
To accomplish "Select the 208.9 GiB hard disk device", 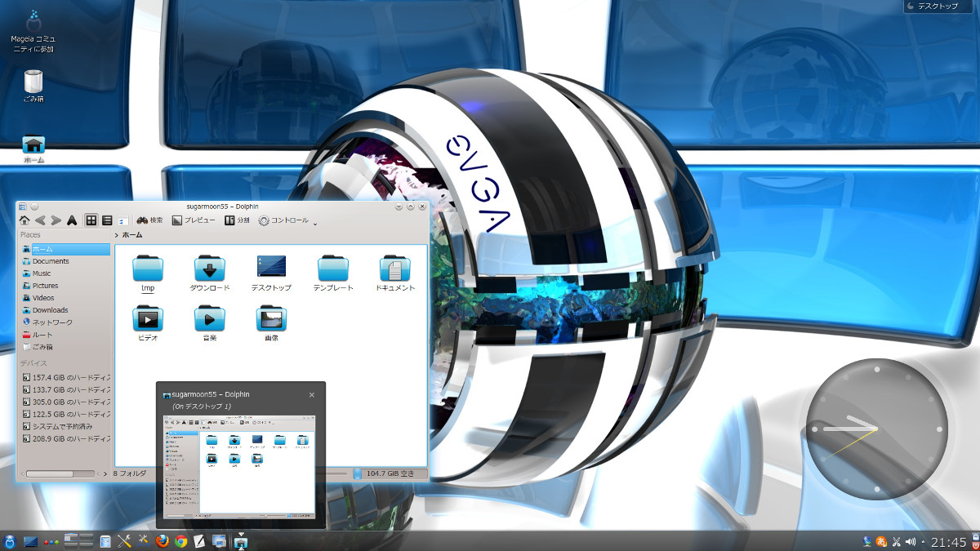I will 65,438.
